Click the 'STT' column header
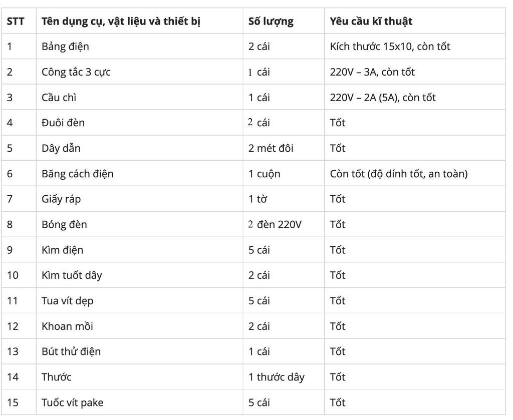 coord(16,22)
